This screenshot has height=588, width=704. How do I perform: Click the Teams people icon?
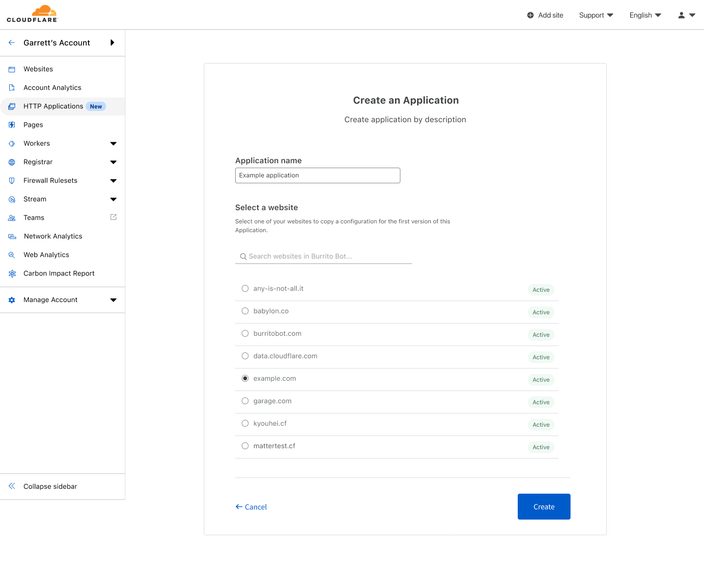point(12,218)
